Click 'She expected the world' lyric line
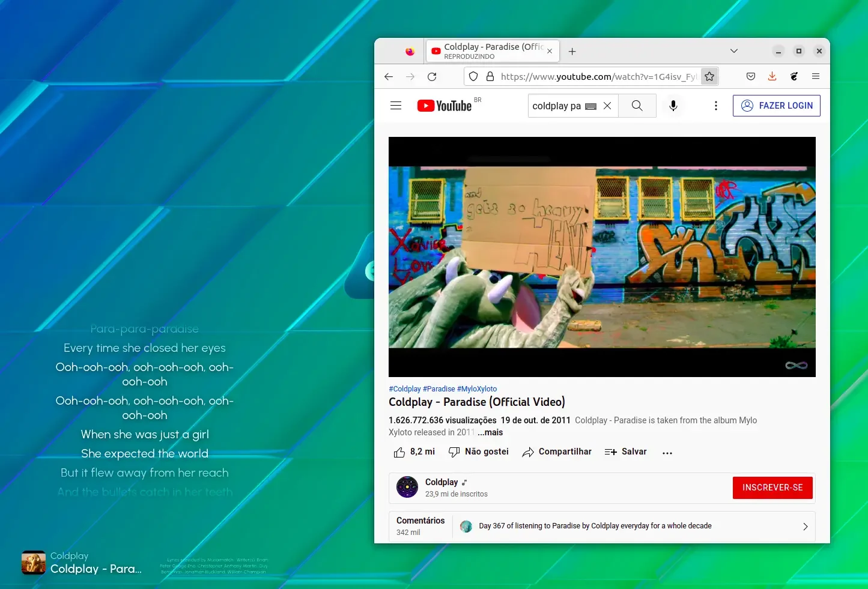Image resolution: width=868 pixels, height=589 pixels. click(x=145, y=453)
